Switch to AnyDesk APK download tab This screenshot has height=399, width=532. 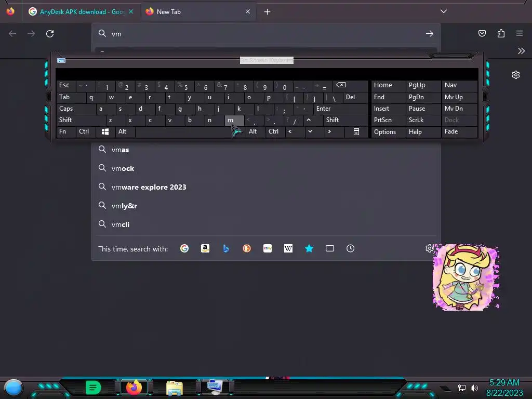(82, 12)
